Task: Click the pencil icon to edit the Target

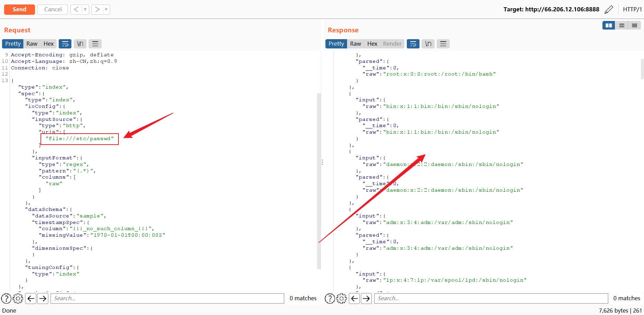Action: tap(609, 9)
